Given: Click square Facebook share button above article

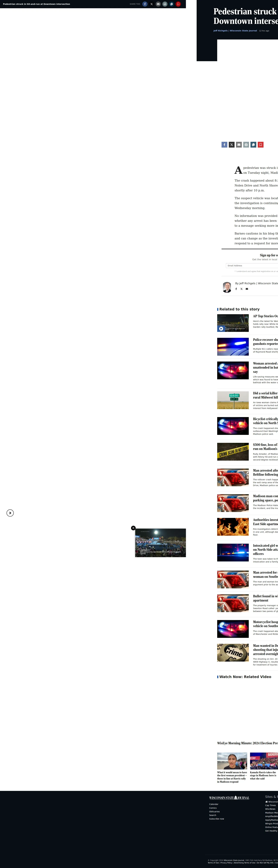Looking at the screenshot, I should tap(224, 145).
